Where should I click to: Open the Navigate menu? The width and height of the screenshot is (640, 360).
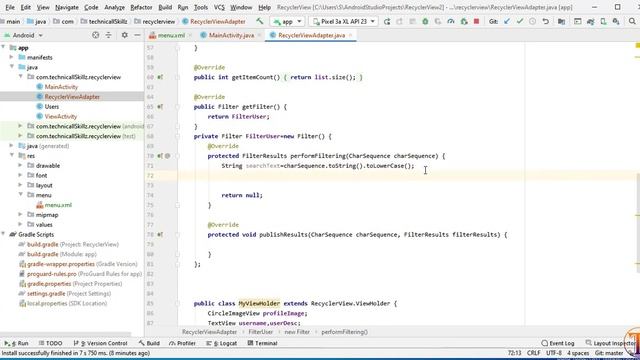click(x=67, y=7)
